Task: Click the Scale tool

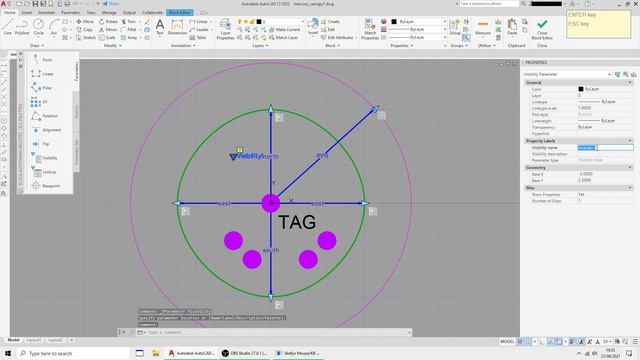Action: click(107, 38)
